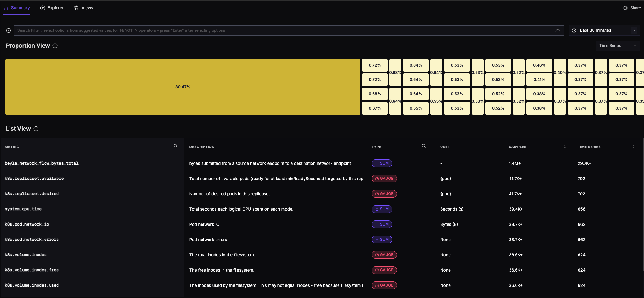Switch to the Views tab
Screen dimensions: 644x298
(x=84, y=8)
